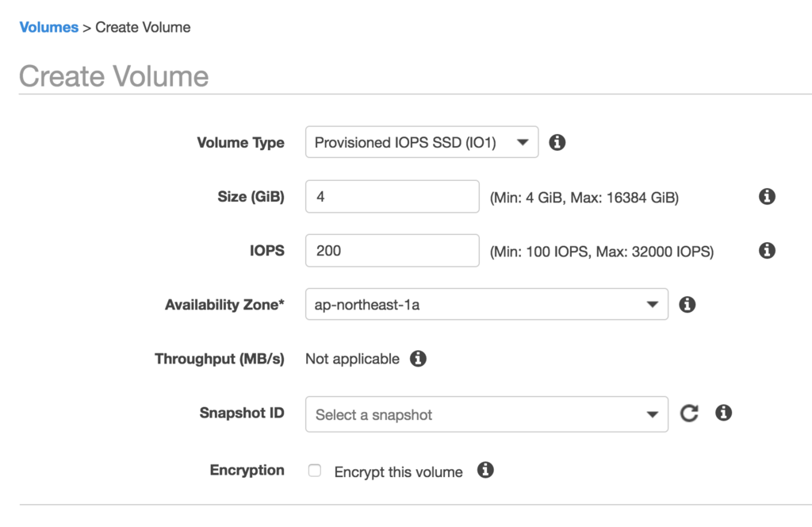The height and width of the screenshot is (527, 812).
Task: Click into the Size (GiB) input field
Action: pyautogui.click(x=392, y=197)
